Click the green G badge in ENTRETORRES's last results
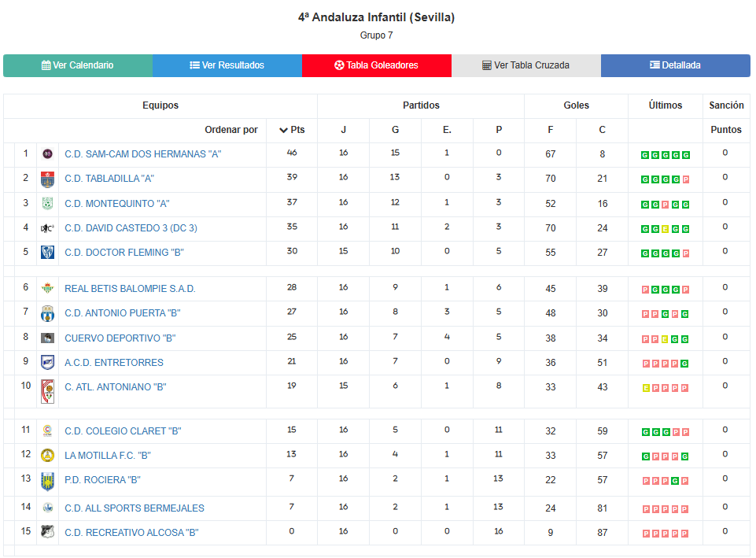This screenshot has width=756, height=558. [x=684, y=364]
